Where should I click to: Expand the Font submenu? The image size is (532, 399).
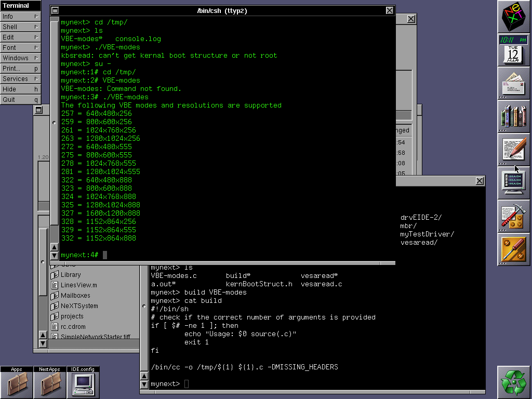point(21,47)
